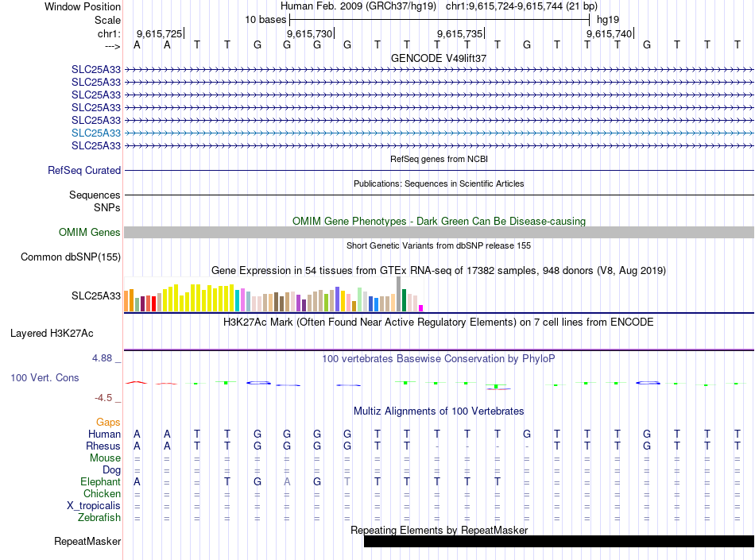Click the orange Gaps label
The width and height of the screenshot is (755, 560).
pyautogui.click(x=108, y=422)
